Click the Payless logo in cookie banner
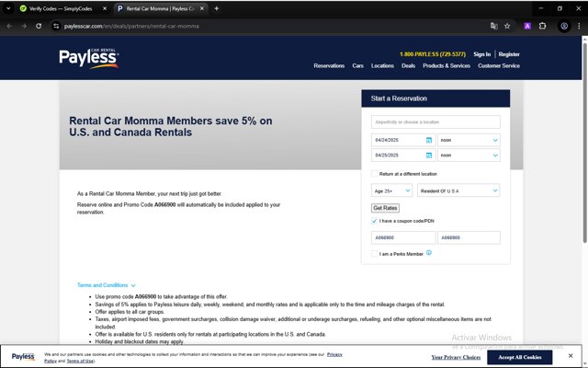The height and width of the screenshot is (368, 588). pyautogui.click(x=23, y=356)
